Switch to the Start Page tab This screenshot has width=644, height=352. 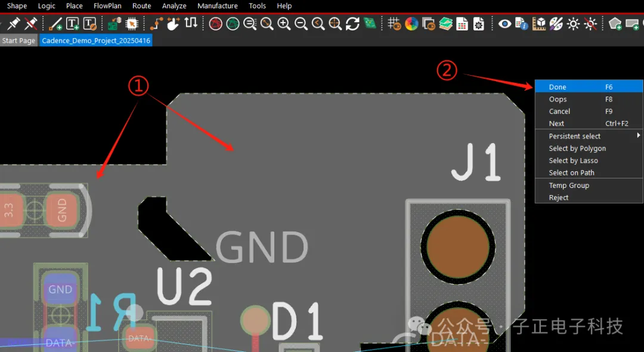pos(19,41)
